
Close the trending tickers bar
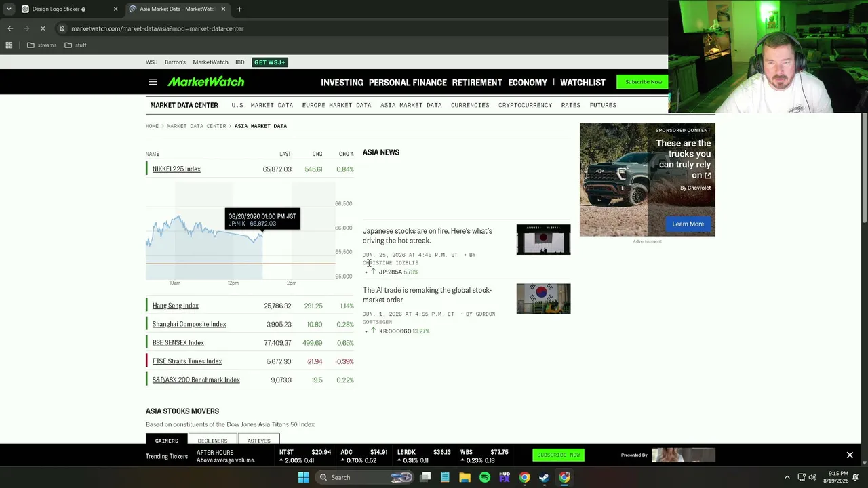850,455
